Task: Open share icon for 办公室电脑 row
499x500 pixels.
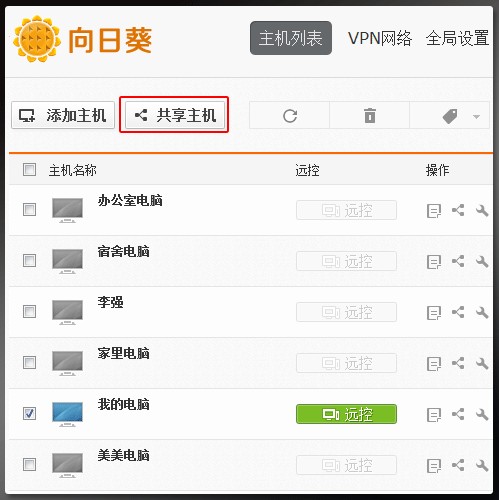Action: tap(458, 210)
